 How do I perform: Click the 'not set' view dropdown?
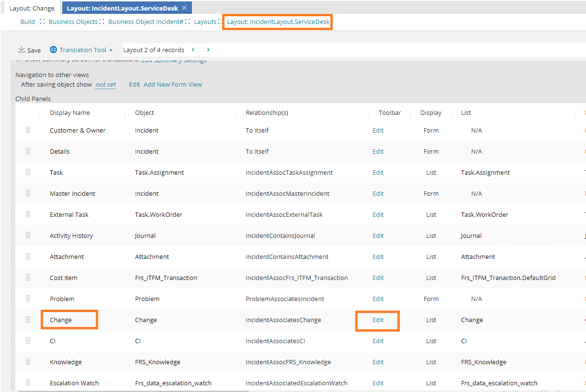tap(105, 85)
